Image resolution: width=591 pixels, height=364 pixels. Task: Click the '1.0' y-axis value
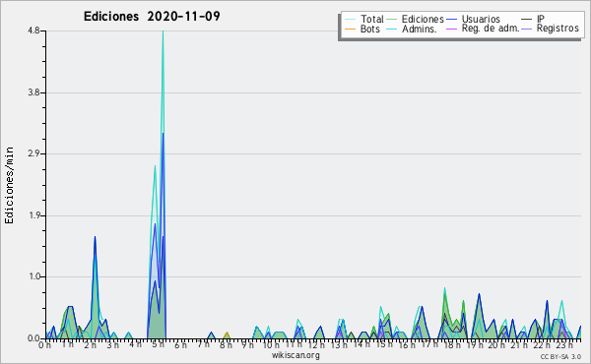pos(33,276)
